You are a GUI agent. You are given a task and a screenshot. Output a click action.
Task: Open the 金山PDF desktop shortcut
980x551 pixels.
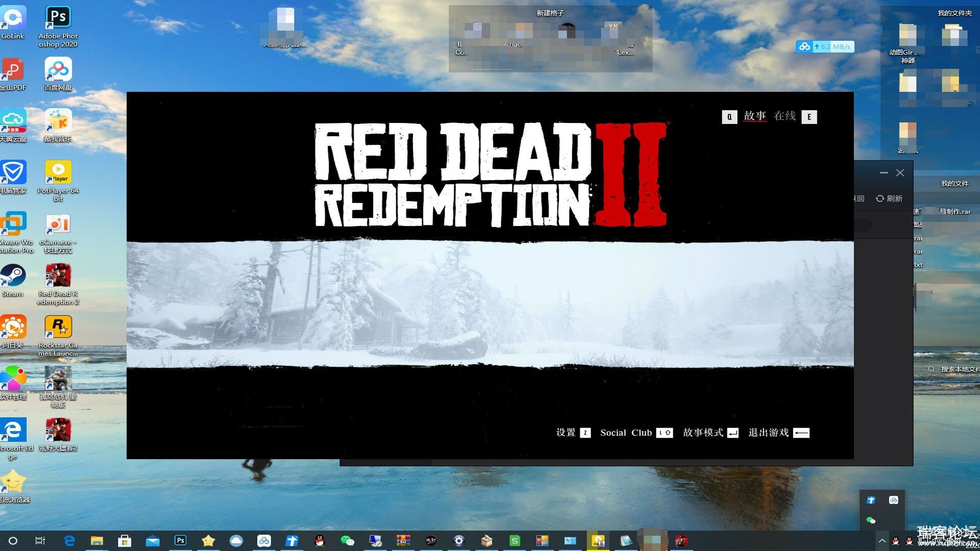click(13, 74)
